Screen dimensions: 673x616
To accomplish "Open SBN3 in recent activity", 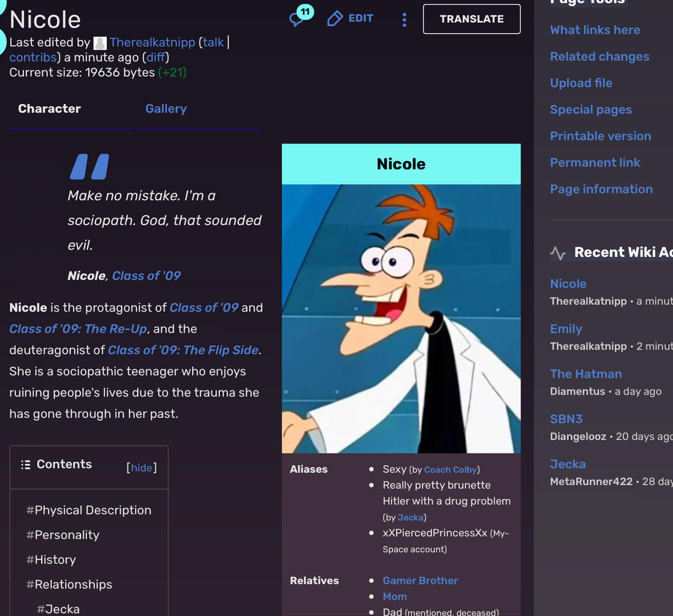I will coord(566,419).
